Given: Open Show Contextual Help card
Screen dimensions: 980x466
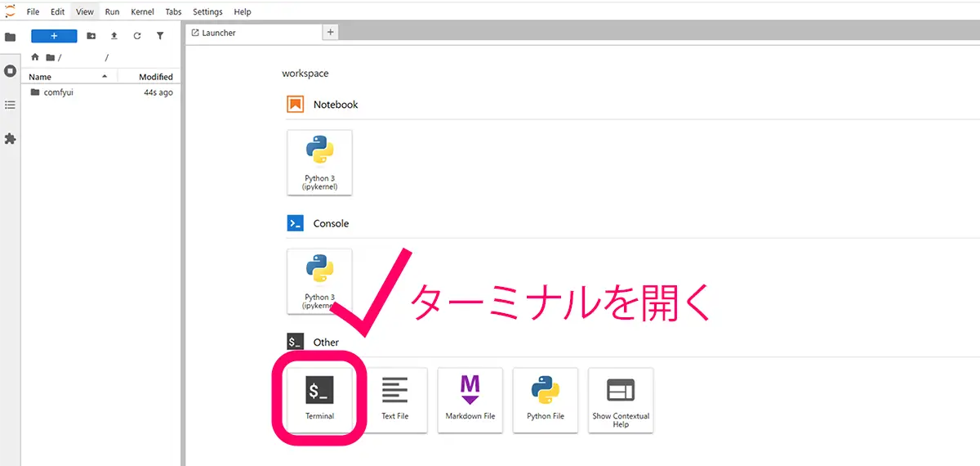Looking at the screenshot, I should pos(621,399).
